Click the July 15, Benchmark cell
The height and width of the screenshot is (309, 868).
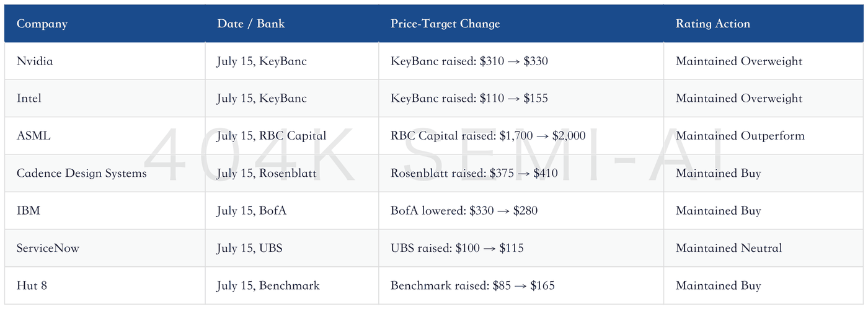292,285
